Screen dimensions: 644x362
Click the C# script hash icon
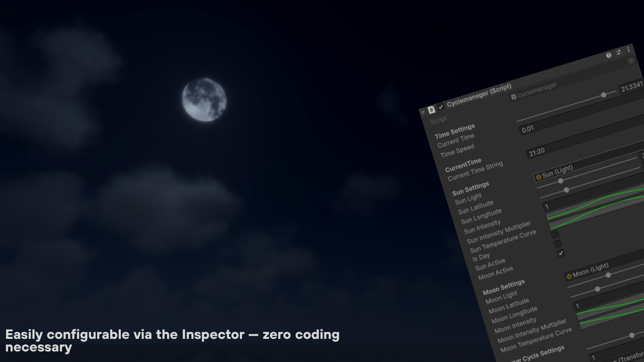tap(431, 110)
